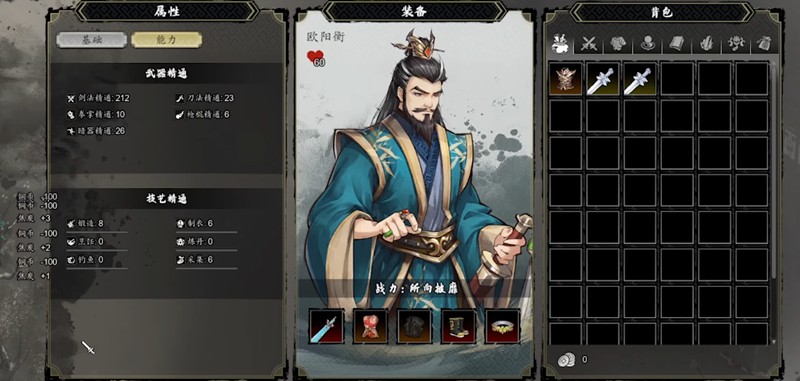
Task: Select the armor item in first backpack slot
Action: 565,79
